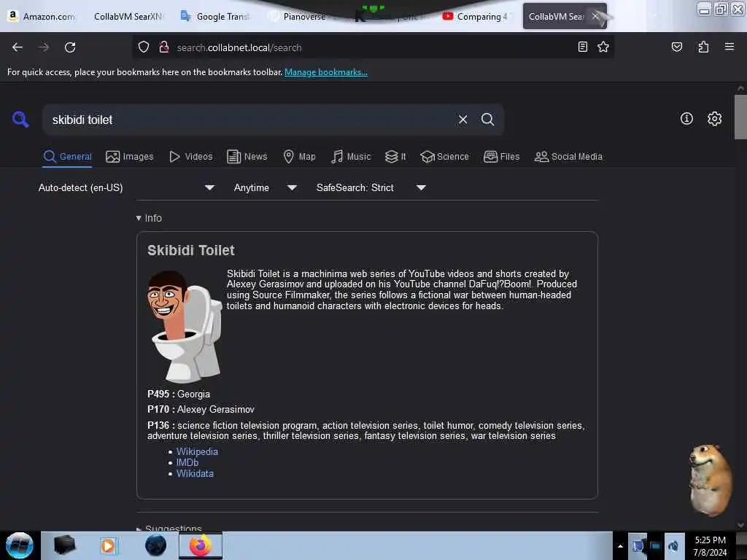Show site security lock info
747x560 pixels.
point(164,47)
